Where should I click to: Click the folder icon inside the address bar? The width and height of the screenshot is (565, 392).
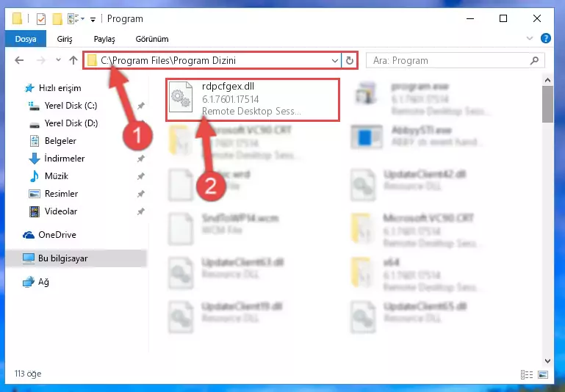click(93, 60)
